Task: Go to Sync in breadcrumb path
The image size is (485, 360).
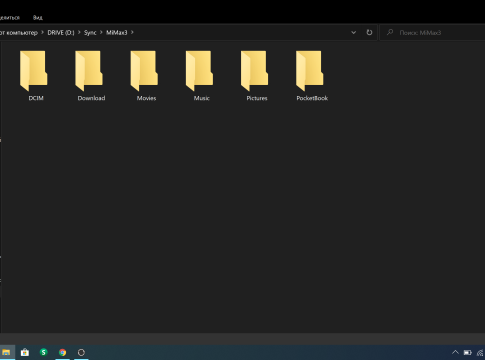Action: pos(90,33)
